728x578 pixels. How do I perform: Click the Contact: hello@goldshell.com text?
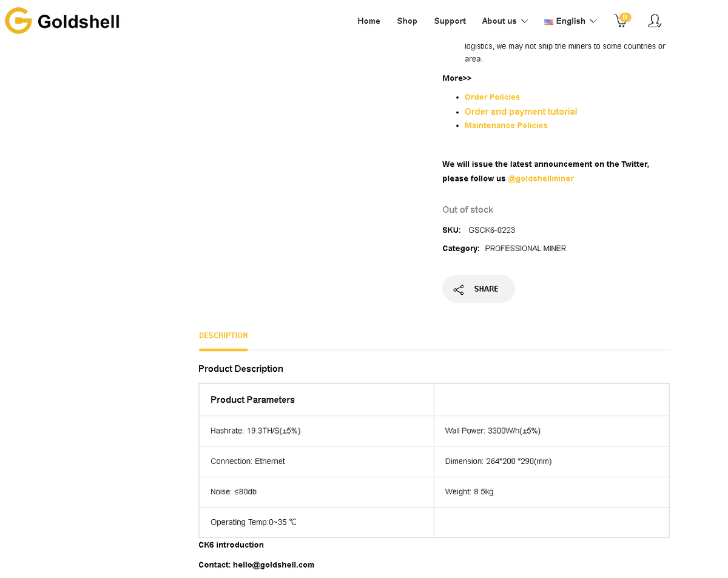[256, 565]
